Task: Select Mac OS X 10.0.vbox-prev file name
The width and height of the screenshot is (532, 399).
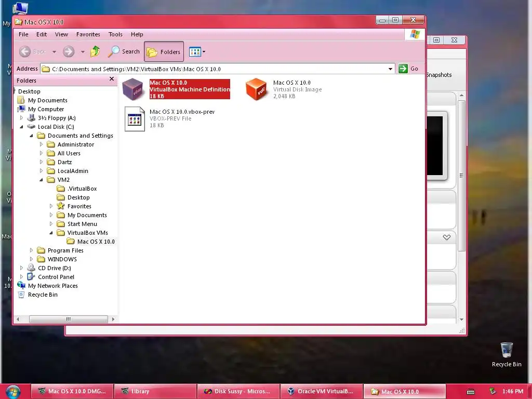Action: [182, 112]
